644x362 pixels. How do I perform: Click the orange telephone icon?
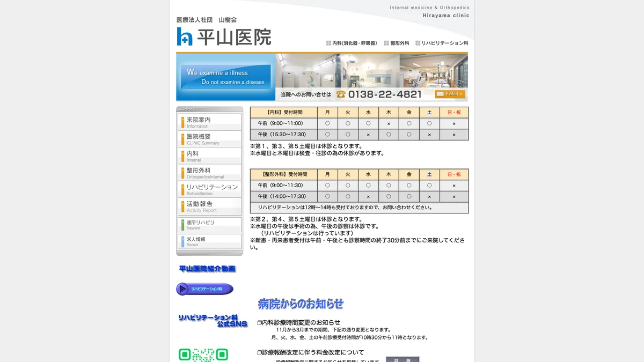pyautogui.click(x=341, y=94)
